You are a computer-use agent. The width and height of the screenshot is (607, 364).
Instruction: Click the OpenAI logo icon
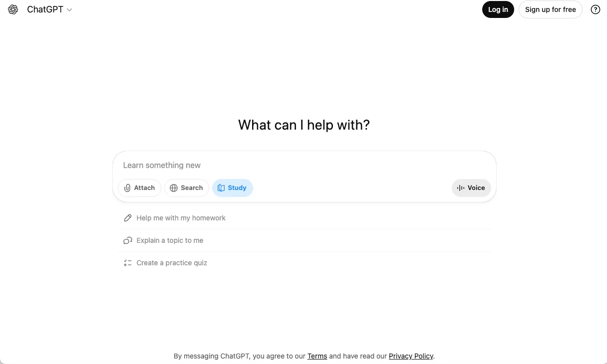(x=13, y=9)
